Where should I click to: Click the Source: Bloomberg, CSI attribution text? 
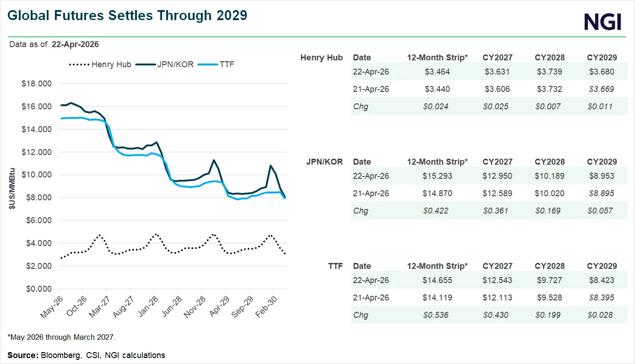(x=86, y=355)
